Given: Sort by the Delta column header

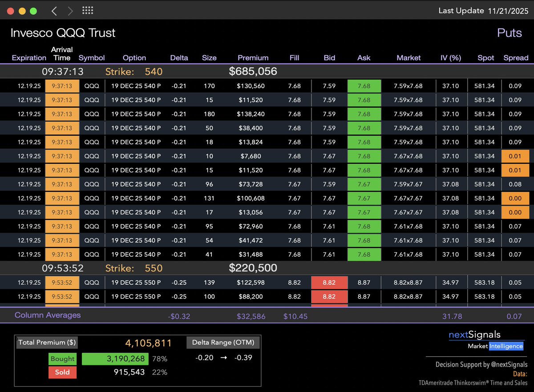Looking at the screenshot, I should (x=179, y=57).
